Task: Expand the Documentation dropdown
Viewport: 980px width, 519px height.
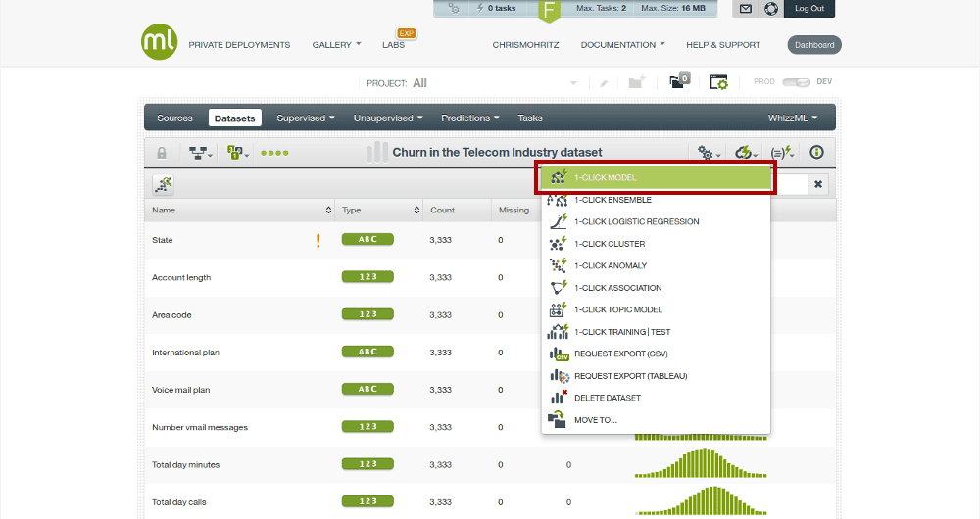Action: [622, 45]
